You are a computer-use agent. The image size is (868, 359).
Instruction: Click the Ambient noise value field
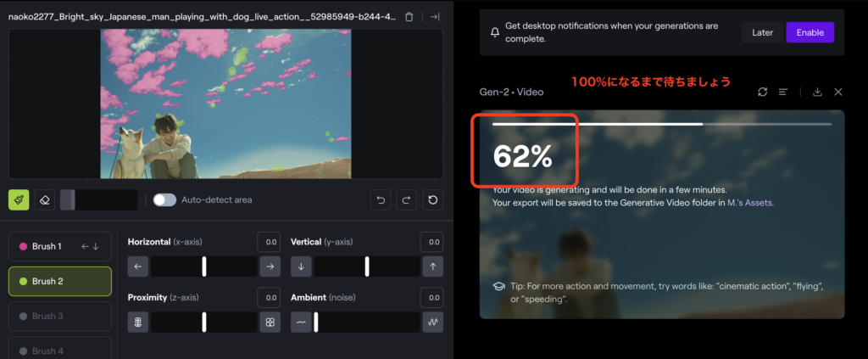pyautogui.click(x=432, y=298)
